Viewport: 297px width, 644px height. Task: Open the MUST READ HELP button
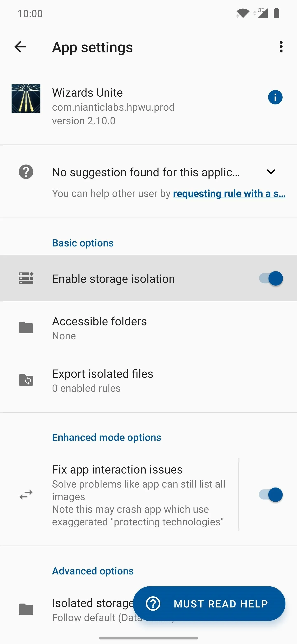click(209, 604)
